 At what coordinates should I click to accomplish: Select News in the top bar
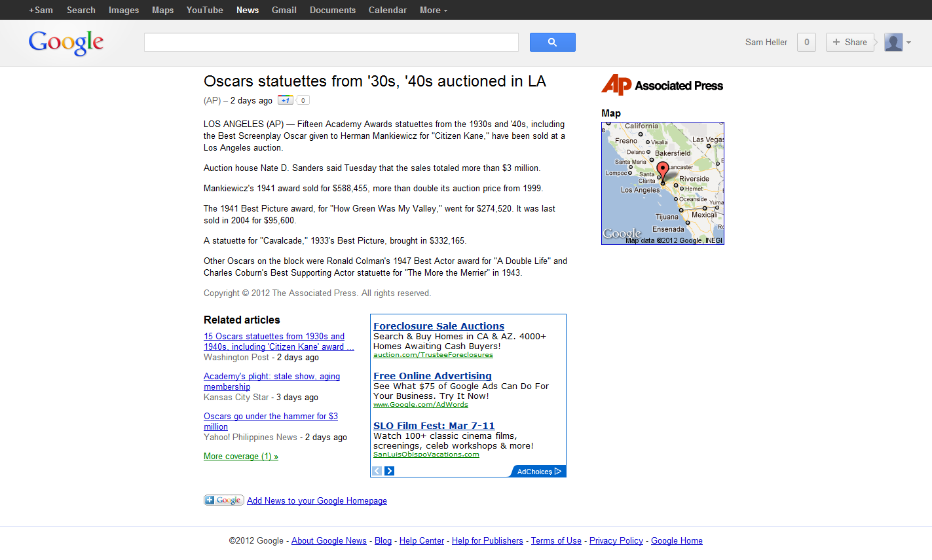tap(248, 10)
